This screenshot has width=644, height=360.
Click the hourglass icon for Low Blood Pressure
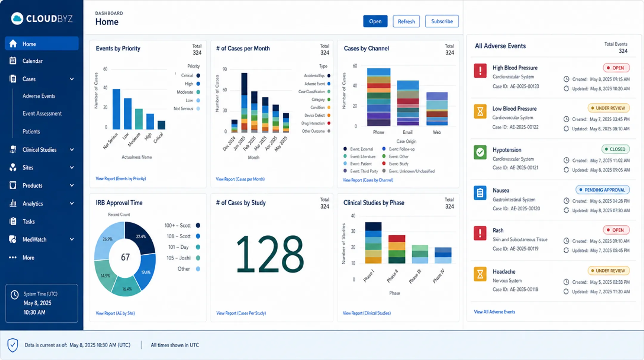(x=480, y=112)
